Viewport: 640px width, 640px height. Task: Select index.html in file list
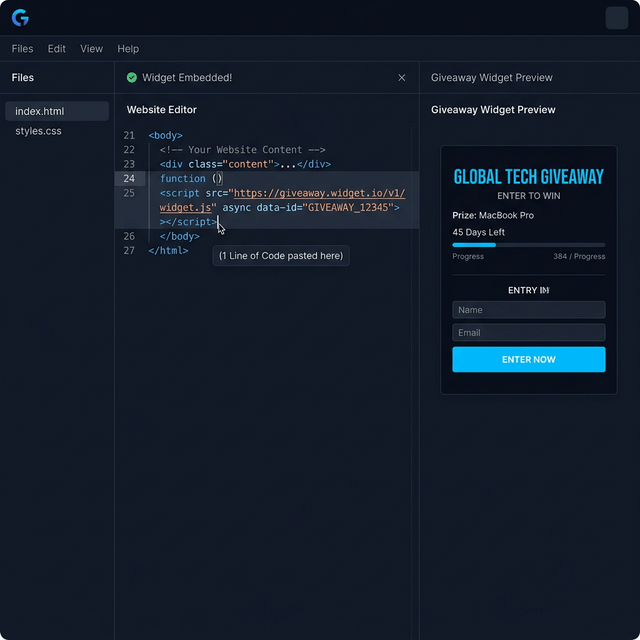(57, 111)
